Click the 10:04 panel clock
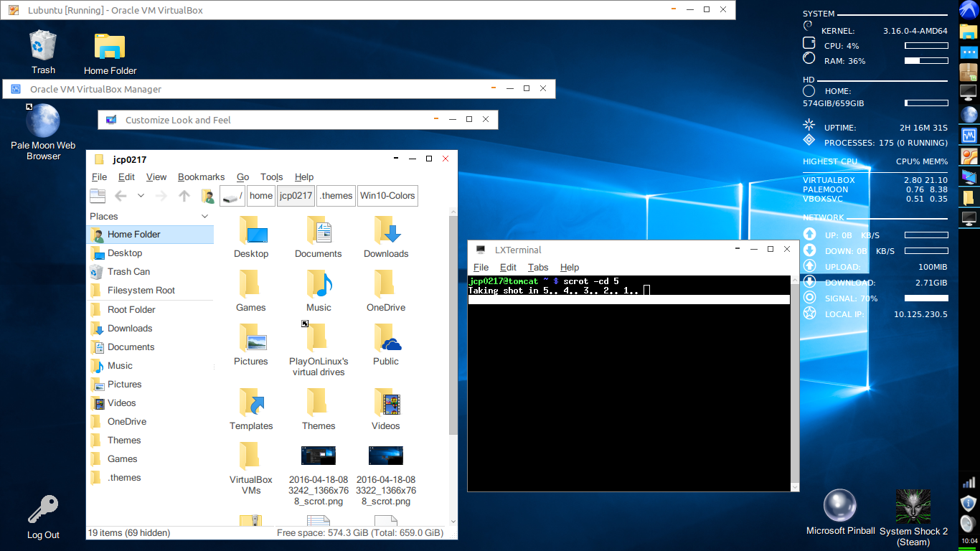Screen dimensions: 980x551 (x=969, y=540)
